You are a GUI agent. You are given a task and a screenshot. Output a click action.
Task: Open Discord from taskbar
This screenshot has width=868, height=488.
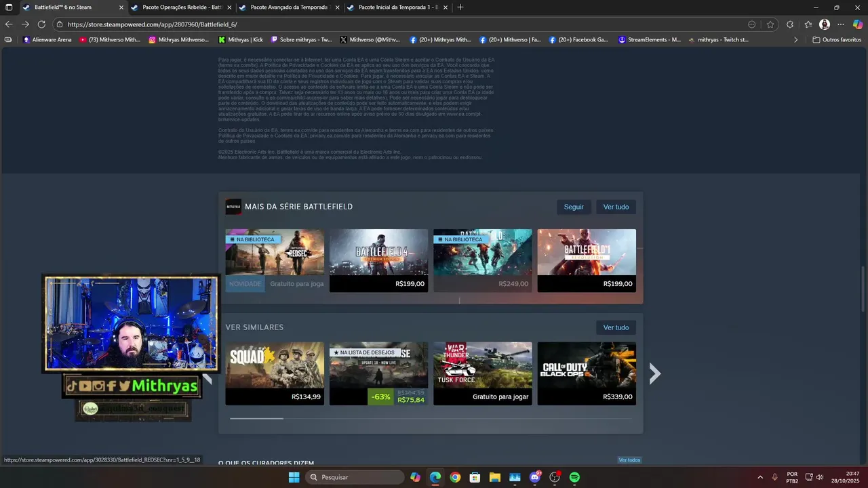535,477
